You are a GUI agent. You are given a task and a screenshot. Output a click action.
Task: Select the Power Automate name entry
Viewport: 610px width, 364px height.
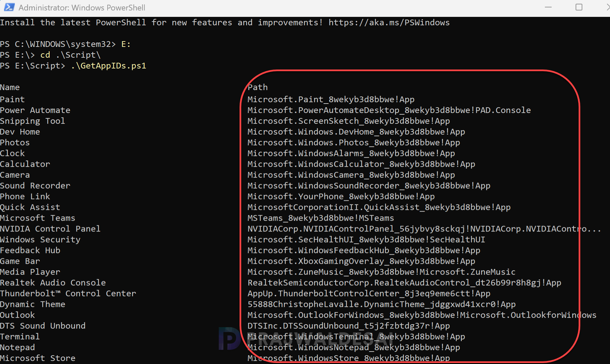(35, 110)
